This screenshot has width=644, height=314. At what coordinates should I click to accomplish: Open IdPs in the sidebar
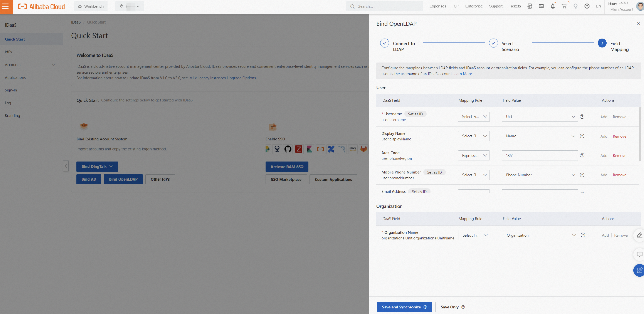[8, 52]
